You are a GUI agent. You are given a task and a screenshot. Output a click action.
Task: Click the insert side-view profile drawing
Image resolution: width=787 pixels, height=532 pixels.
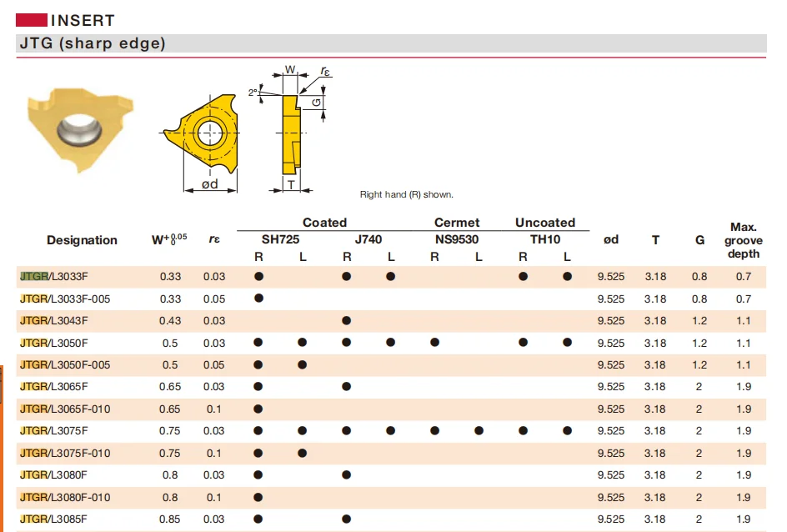point(291,134)
